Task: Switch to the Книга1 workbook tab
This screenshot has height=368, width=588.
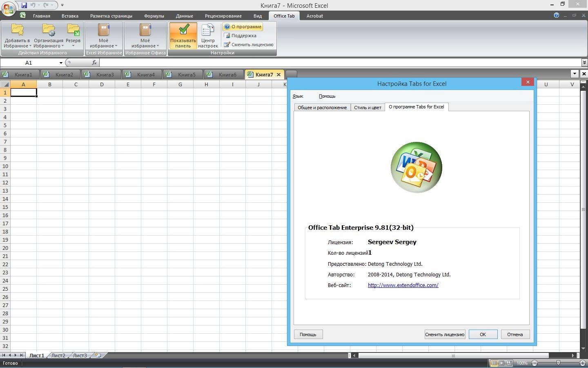Action: 20,74
